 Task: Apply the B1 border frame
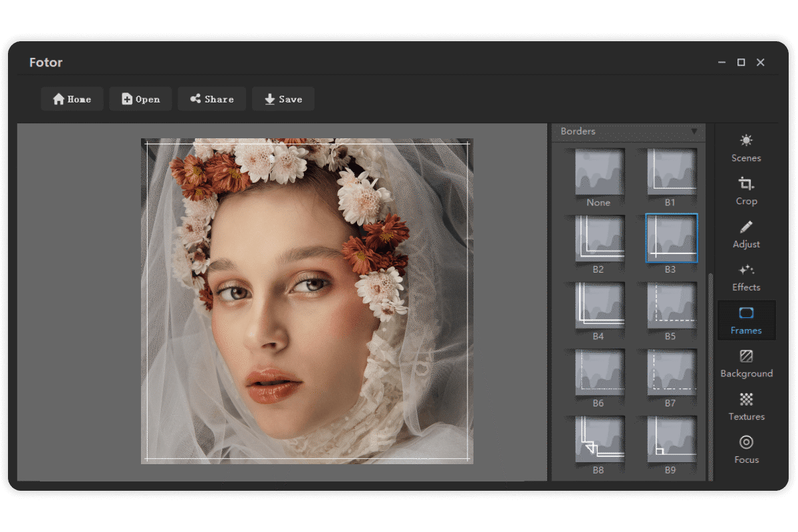pyautogui.click(x=672, y=173)
